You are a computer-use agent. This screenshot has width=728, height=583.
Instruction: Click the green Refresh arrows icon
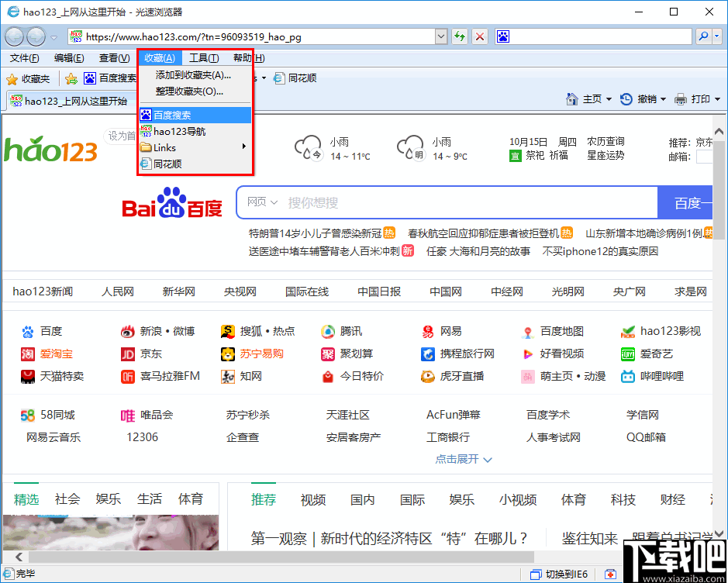(x=460, y=36)
